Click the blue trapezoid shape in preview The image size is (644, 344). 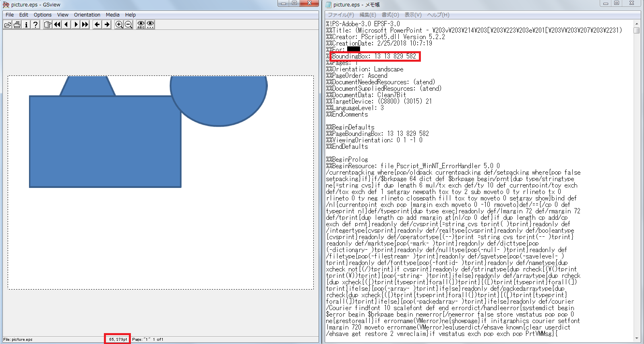[88, 85]
